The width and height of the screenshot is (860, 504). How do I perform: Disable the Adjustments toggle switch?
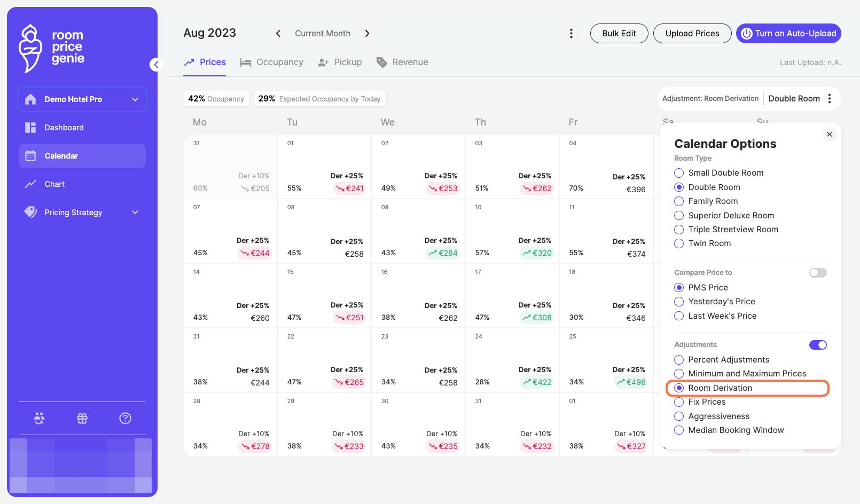[818, 345]
